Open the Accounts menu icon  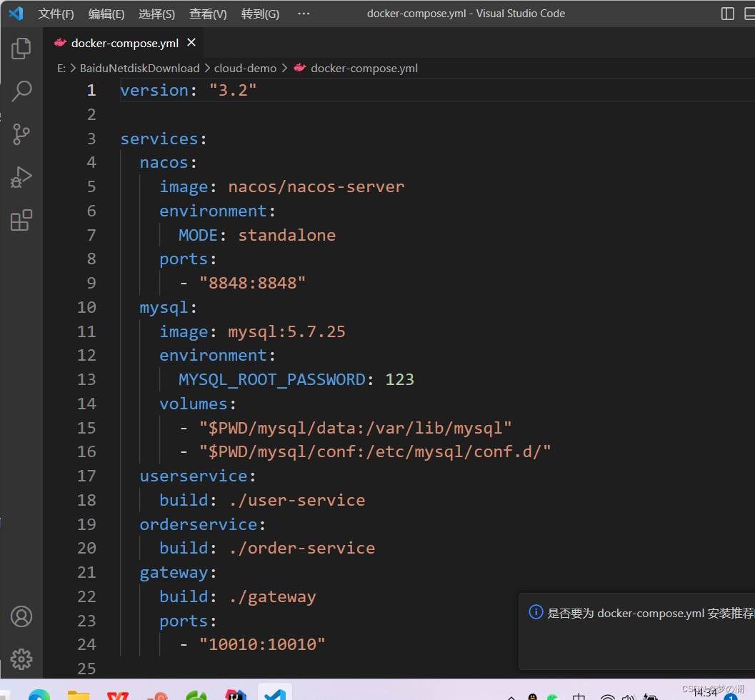point(21,616)
